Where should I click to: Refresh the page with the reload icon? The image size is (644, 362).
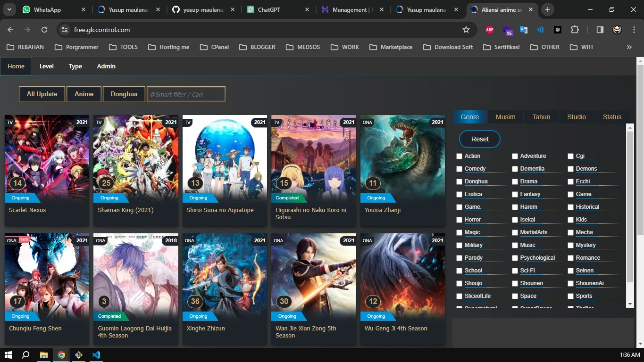44,29
